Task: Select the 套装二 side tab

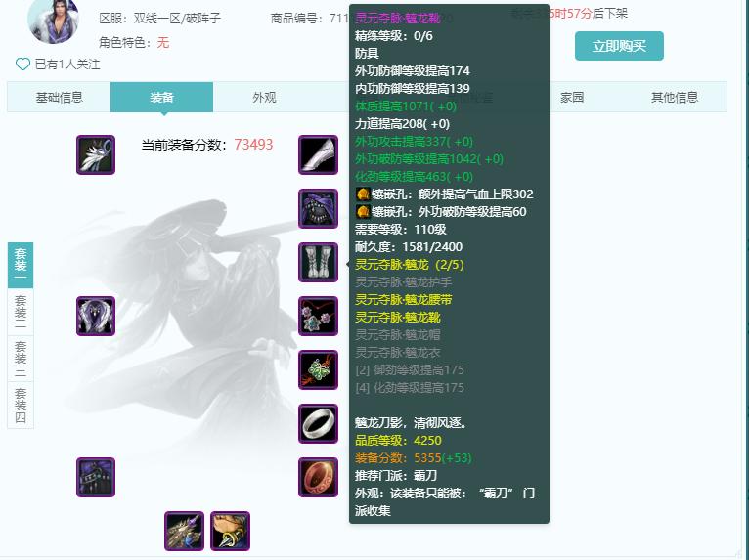Action: click(21, 312)
